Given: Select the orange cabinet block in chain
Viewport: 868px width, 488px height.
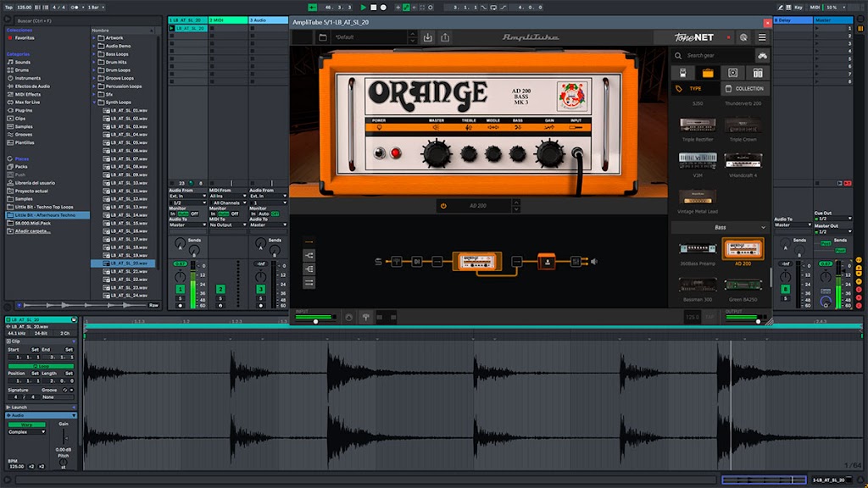Looking at the screenshot, I should pyautogui.click(x=547, y=262).
